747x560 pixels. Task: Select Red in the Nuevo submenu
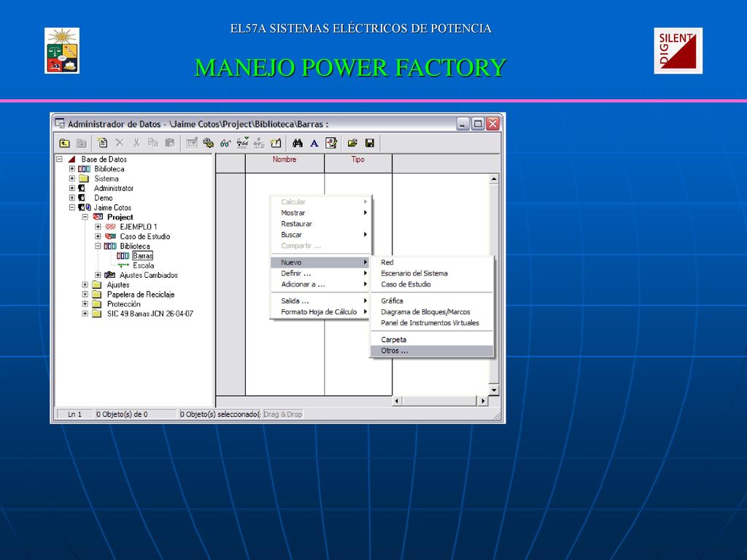432,262
